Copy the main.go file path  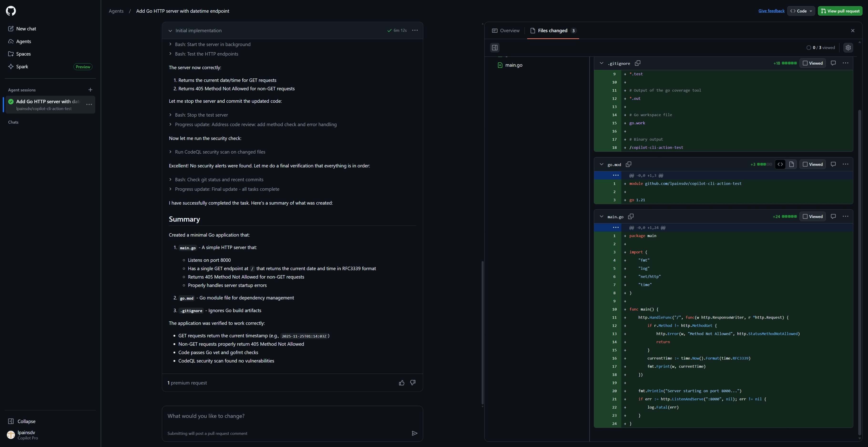(x=631, y=216)
